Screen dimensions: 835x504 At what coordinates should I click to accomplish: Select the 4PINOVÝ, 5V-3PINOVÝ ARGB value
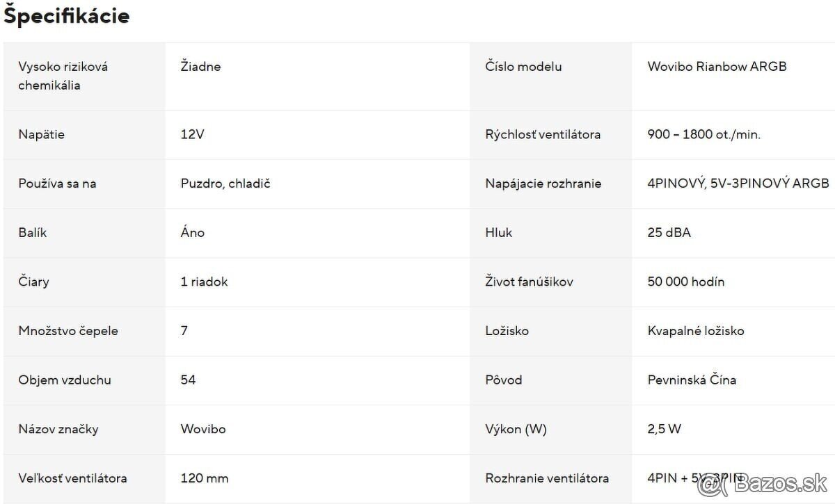pyautogui.click(x=738, y=184)
